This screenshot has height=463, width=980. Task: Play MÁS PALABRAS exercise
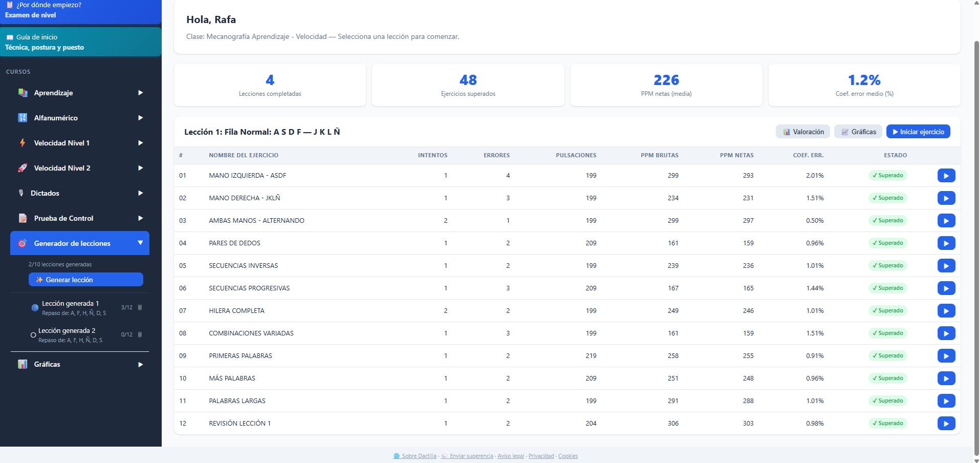click(x=946, y=378)
